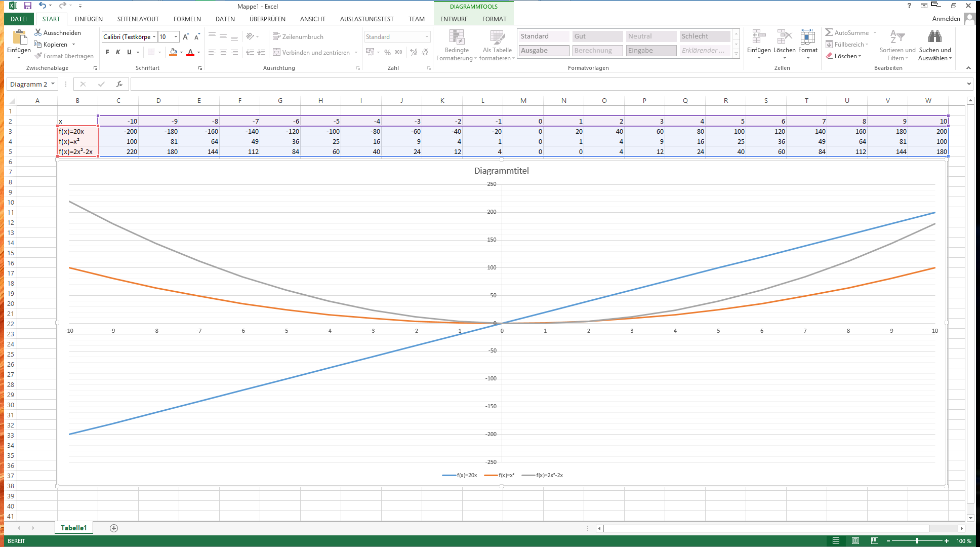Toggle italic formatting (K)

118,52
